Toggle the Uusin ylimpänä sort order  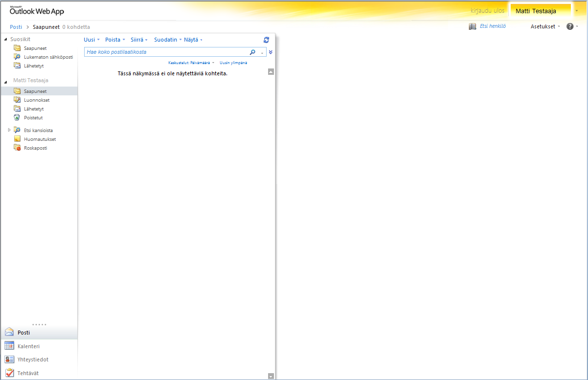click(x=233, y=63)
